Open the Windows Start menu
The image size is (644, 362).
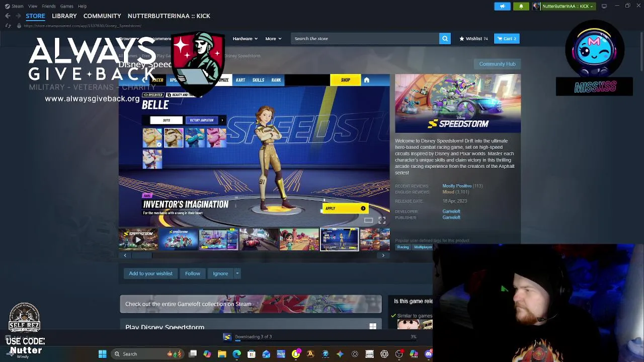(x=103, y=354)
